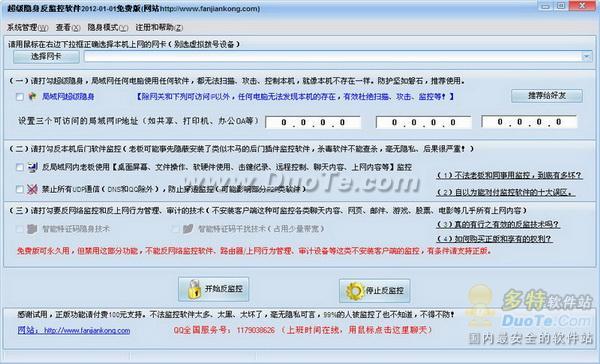Screen dimensions: 600x364
Task: Click the 选择网卡 button
Action: click(46, 57)
